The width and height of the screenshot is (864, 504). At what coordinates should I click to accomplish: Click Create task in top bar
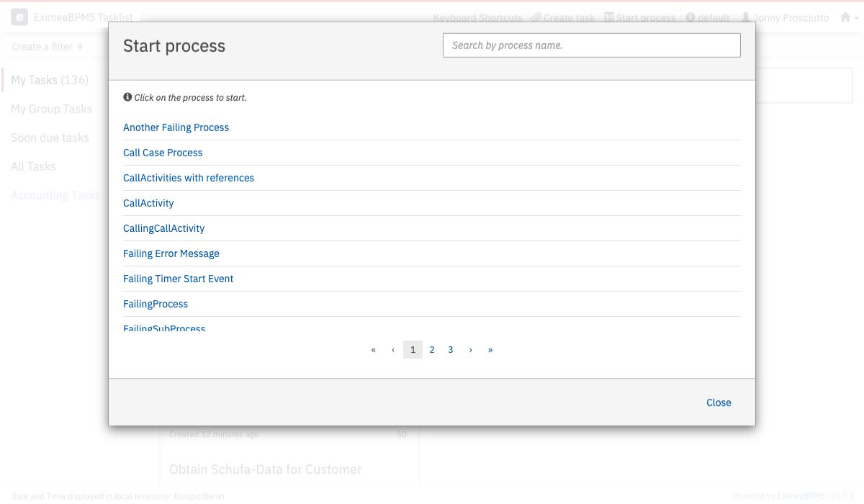click(563, 17)
